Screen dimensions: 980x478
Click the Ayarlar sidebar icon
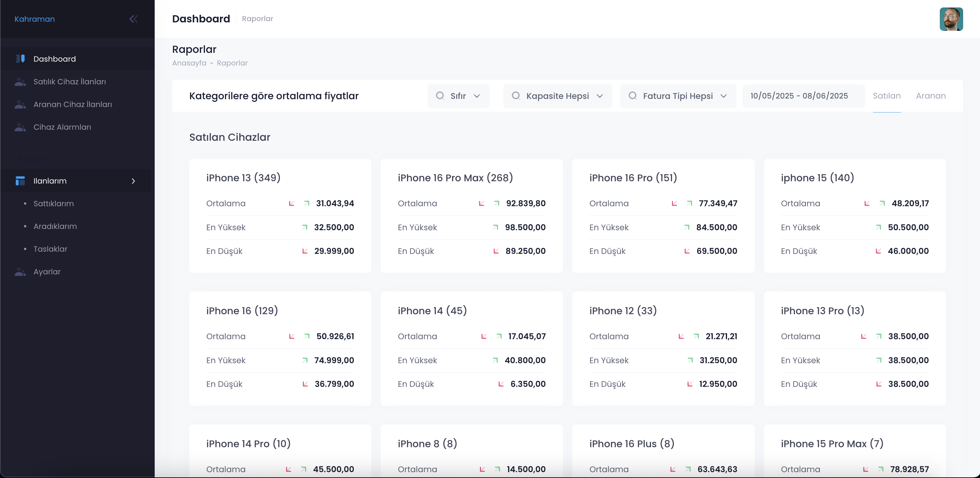[x=20, y=272]
